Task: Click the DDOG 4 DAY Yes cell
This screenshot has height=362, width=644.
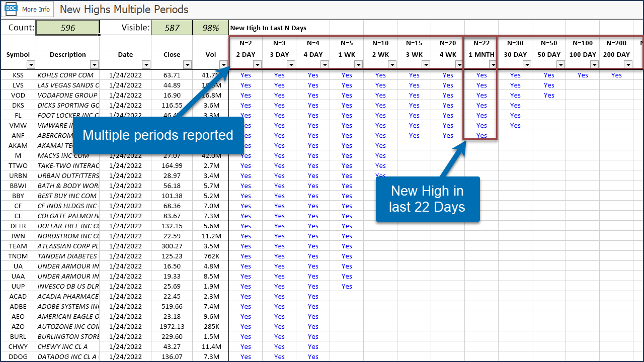Action: [x=313, y=357]
